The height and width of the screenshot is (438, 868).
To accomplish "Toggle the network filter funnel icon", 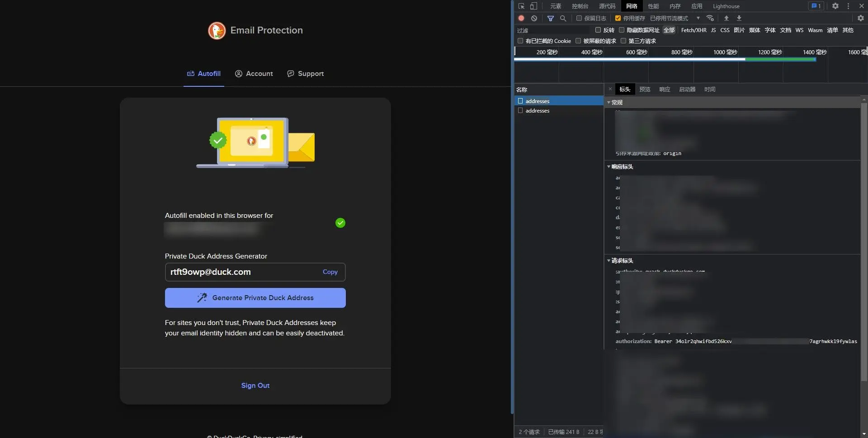I will point(550,18).
